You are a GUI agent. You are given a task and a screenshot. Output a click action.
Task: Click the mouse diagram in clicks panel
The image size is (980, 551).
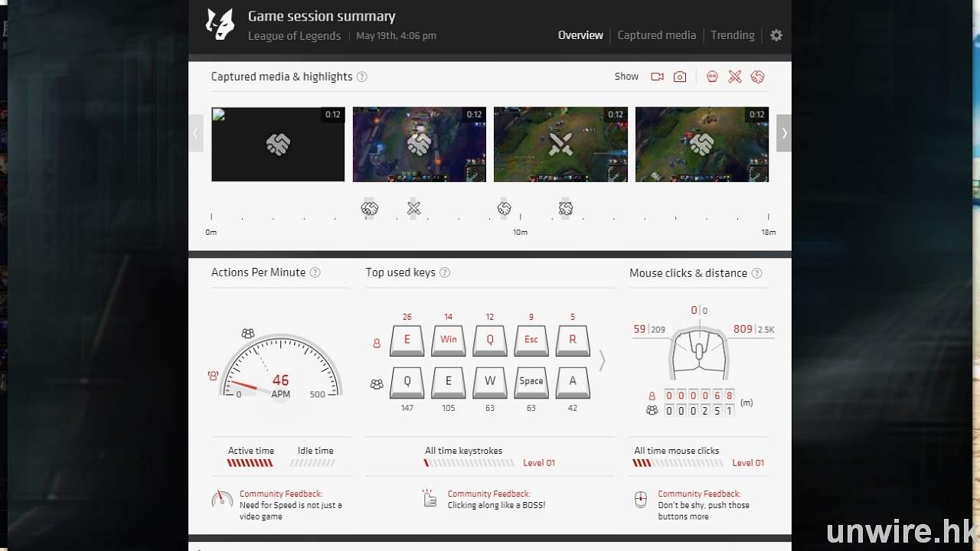coord(699,352)
